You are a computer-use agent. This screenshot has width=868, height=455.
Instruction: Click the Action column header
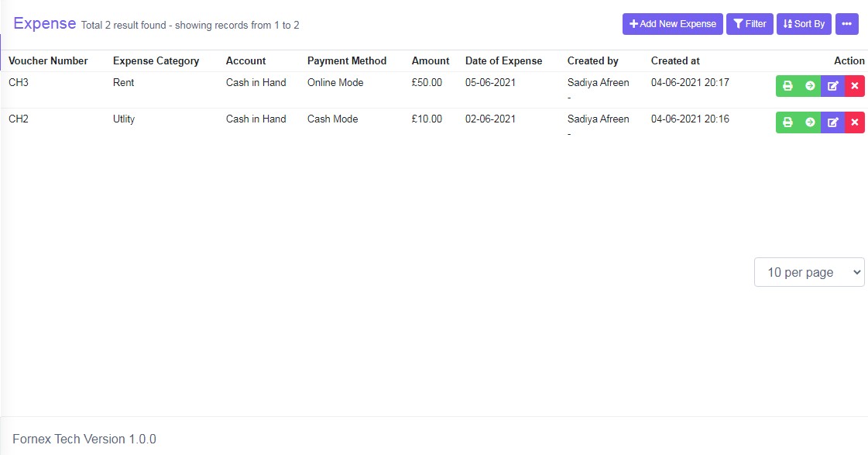point(849,61)
